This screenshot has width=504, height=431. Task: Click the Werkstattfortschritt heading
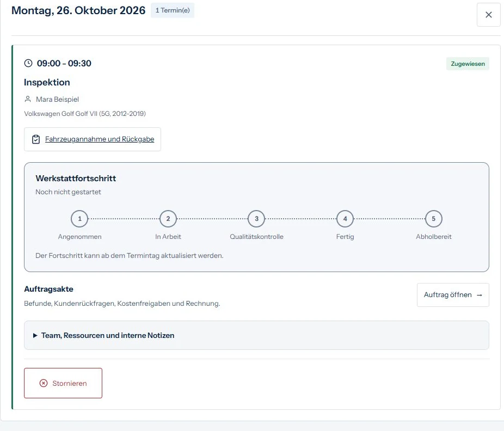click(76, 178)
